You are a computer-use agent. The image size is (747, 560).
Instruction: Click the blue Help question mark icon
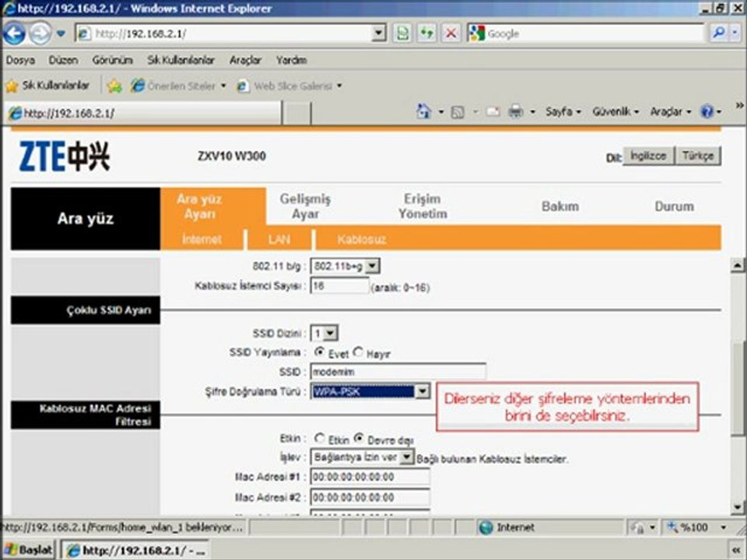point(707,112)
